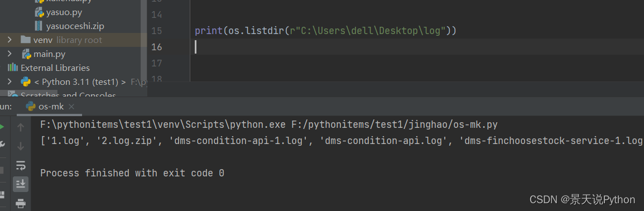Click the yasuoceshi.zip archive icon

tap(39, 26)
